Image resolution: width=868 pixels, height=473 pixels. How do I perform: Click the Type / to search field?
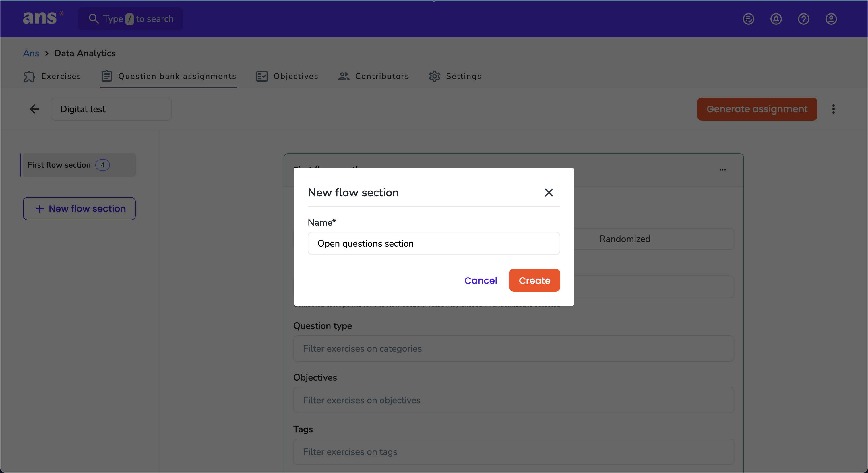[x=131, y=19]
